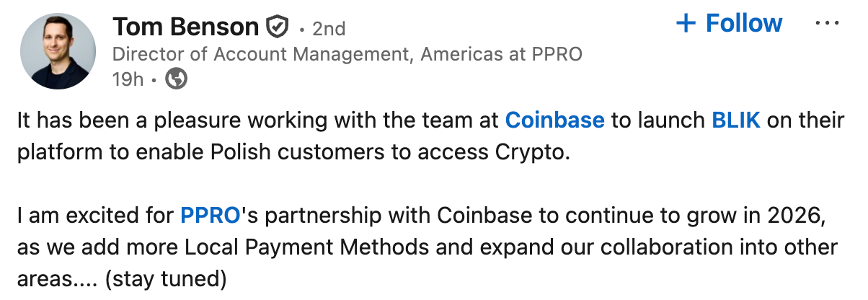Open Tom Benson's profile photo
Viewport: 868px width, 300px height.
pyautogui.click(x=58, y=51)
